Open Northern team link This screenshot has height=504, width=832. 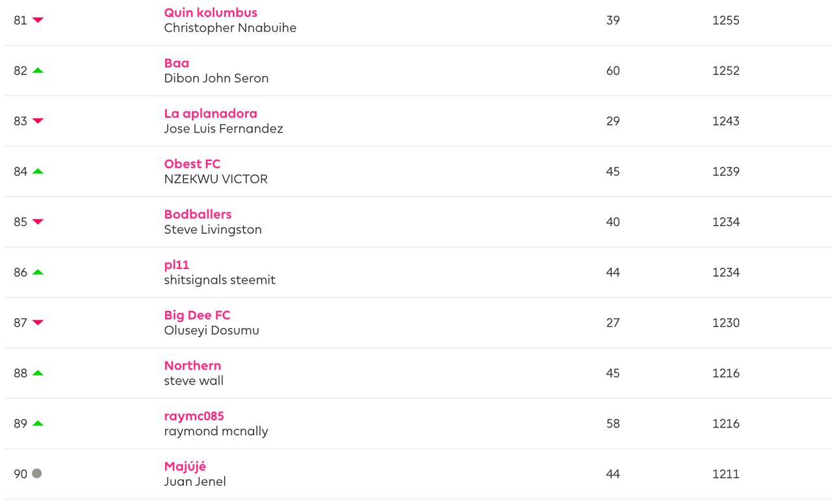pos(192,366)
